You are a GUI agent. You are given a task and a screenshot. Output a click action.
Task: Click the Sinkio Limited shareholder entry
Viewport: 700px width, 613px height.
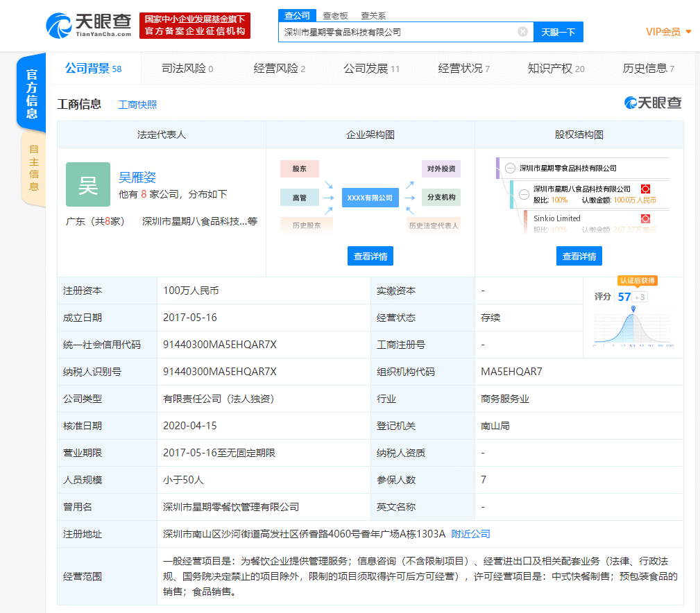click(556, 218)
